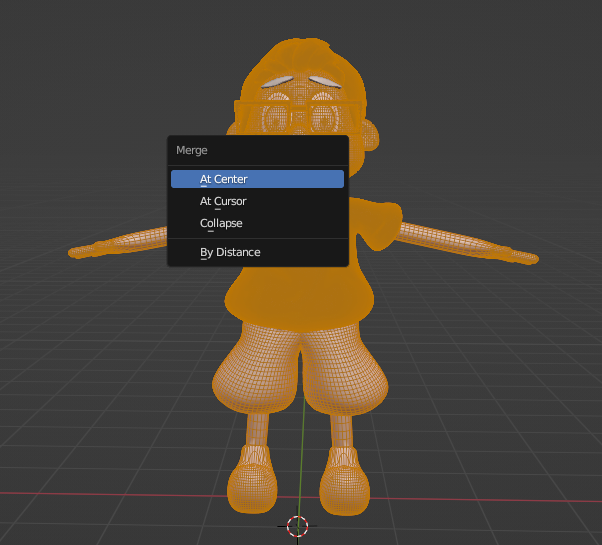Choose At Center in the Merge menu
This screenshot has width=602, height=545.
(x=257, y=179)
